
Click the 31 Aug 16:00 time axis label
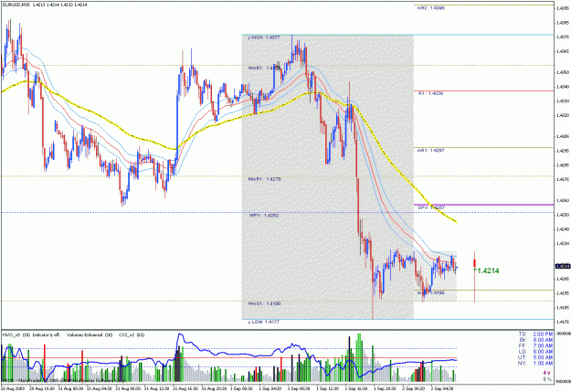click(x=185, y=388)
